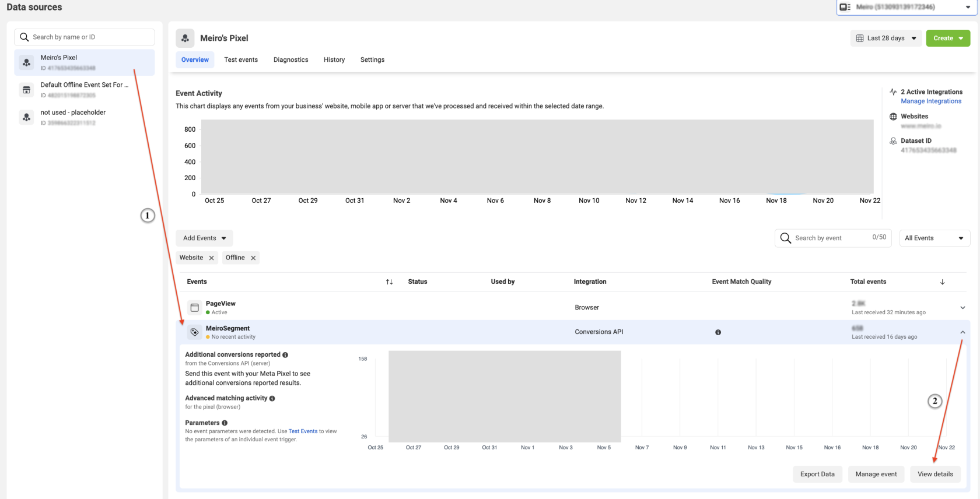Click the green Create button
This screenshot has width=980, height=499.
coord(948,38)
